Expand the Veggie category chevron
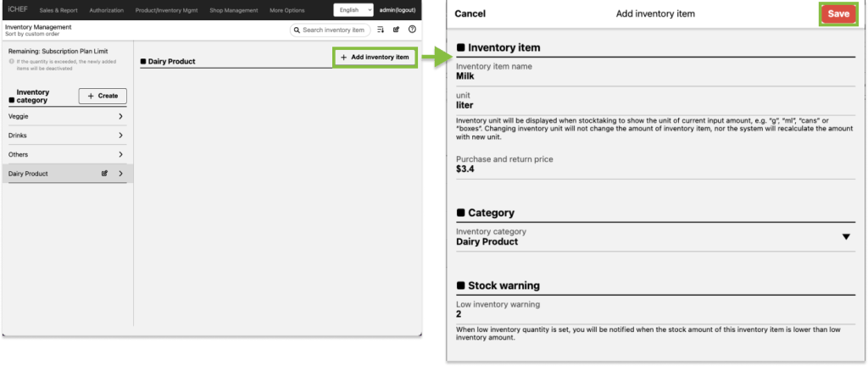Screen dimensions: 868x366 [x=121, y=116]
